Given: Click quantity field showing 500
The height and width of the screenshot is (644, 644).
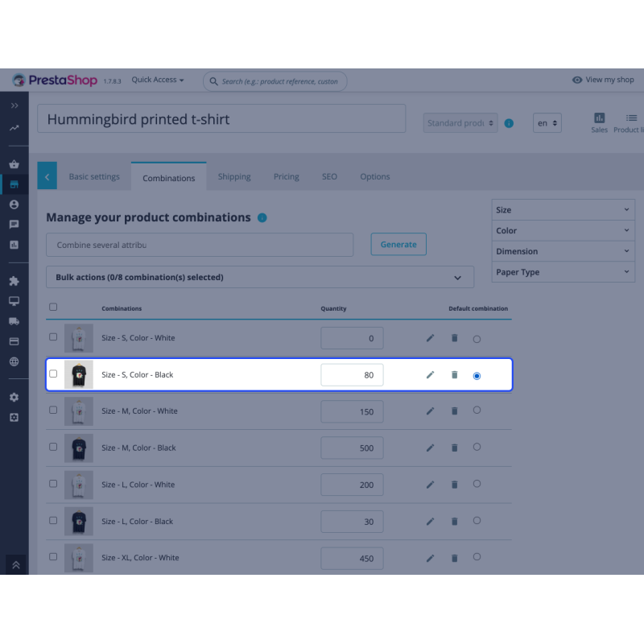Looking at the screenshot, I should 352,448.
